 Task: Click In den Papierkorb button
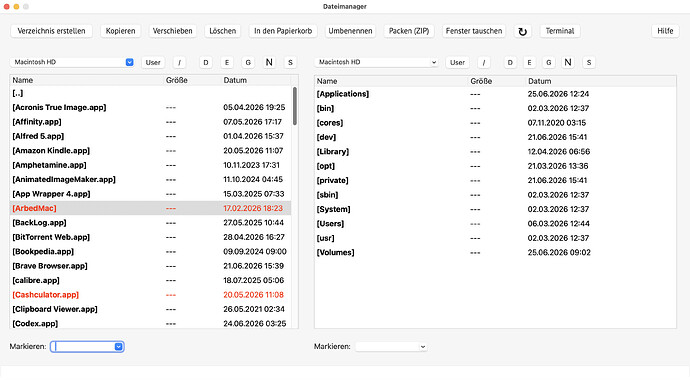point(283,31)
